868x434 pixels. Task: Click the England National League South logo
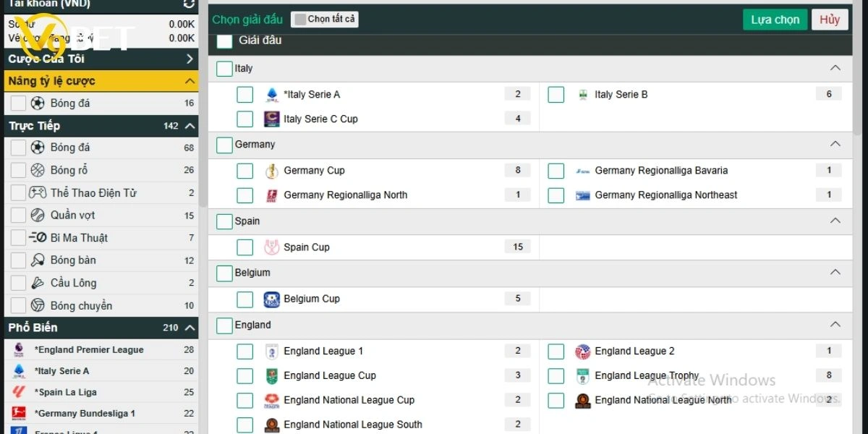(x=272, y=425)
